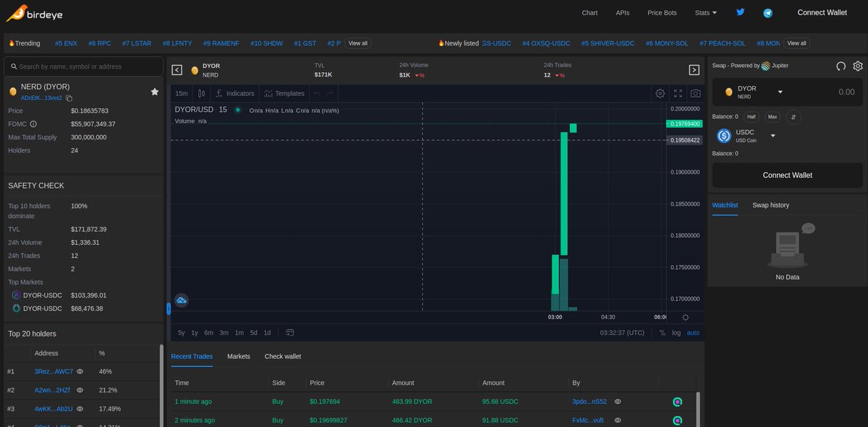
Task: Undo the last chart action
Action: tap(317, 93)
